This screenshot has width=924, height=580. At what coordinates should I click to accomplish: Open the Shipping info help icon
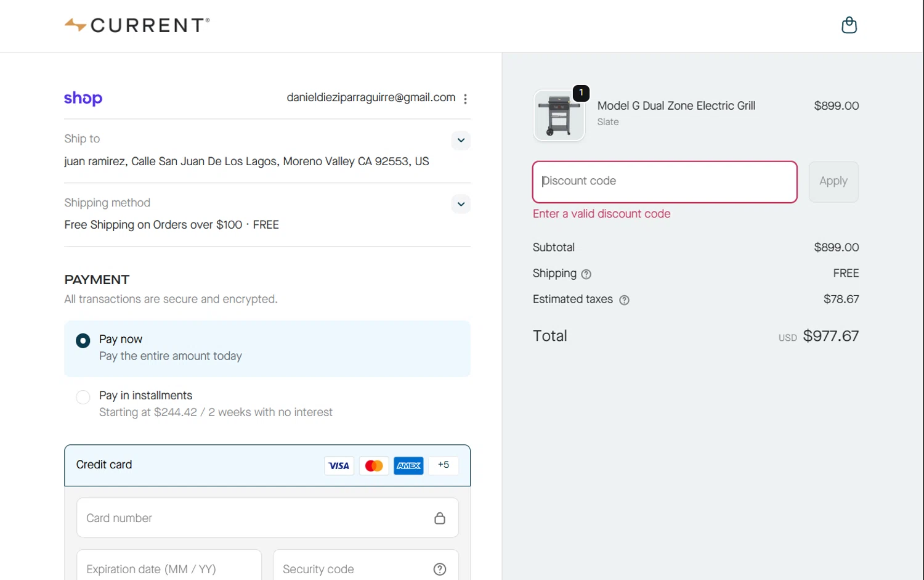[586, 274]
